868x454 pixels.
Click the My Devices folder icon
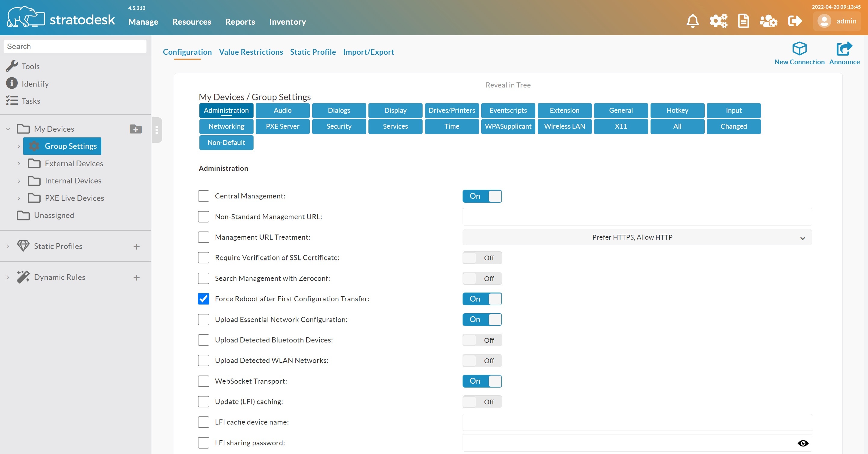coord(23,129)
